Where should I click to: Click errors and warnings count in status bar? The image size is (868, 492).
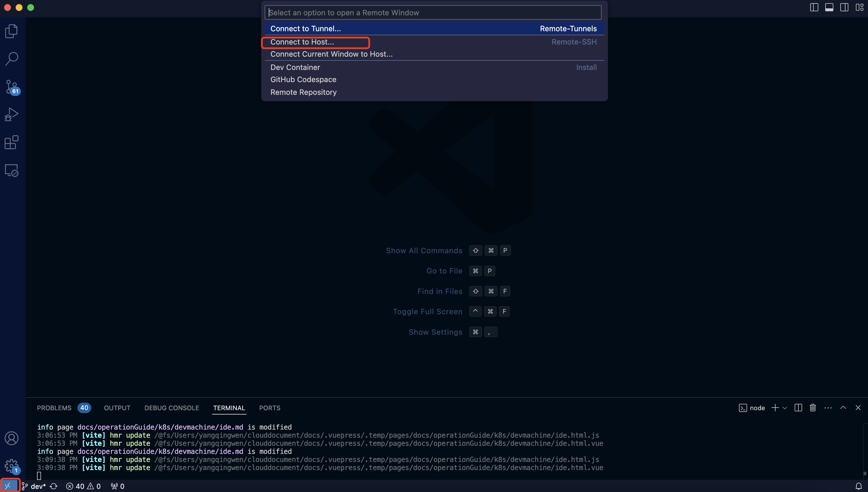pos(84,486)
